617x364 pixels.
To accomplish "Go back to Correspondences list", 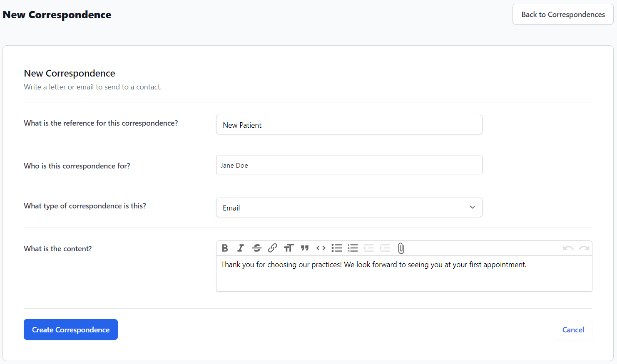I will (x=563, y=15).
